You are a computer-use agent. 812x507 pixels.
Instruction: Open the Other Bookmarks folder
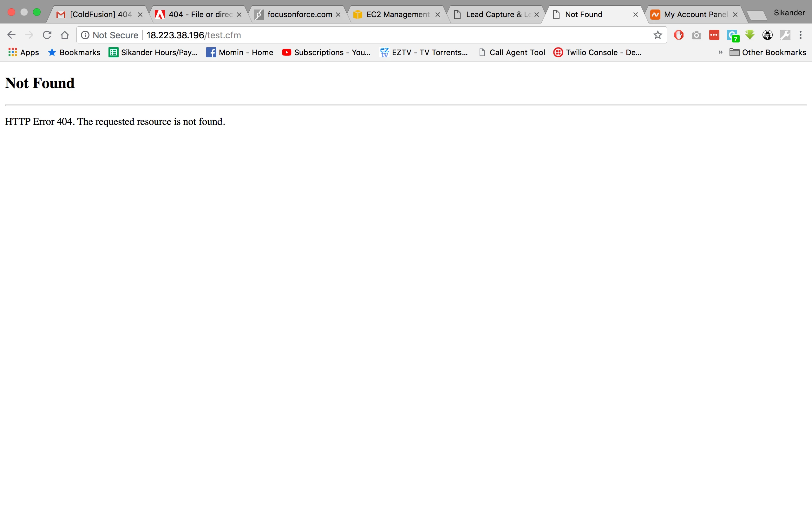point(768,52)
